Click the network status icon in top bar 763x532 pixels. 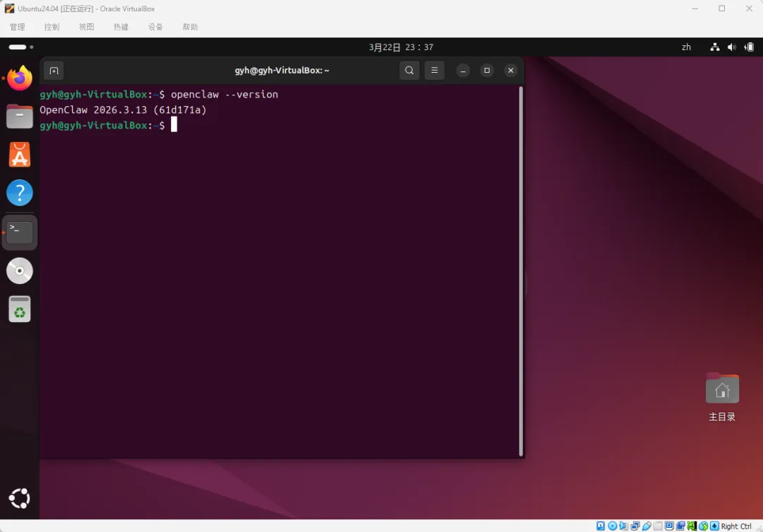pos(715,47)
